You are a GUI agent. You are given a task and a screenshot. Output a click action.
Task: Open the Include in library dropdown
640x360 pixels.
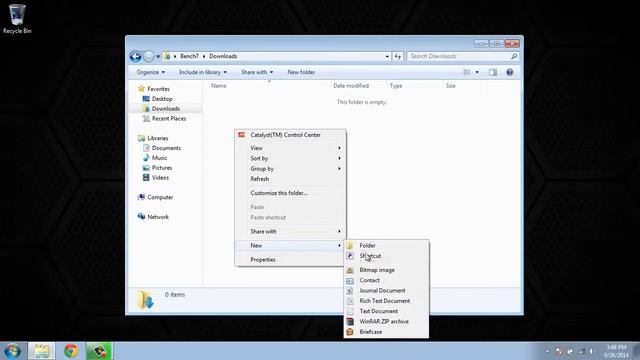203,72
